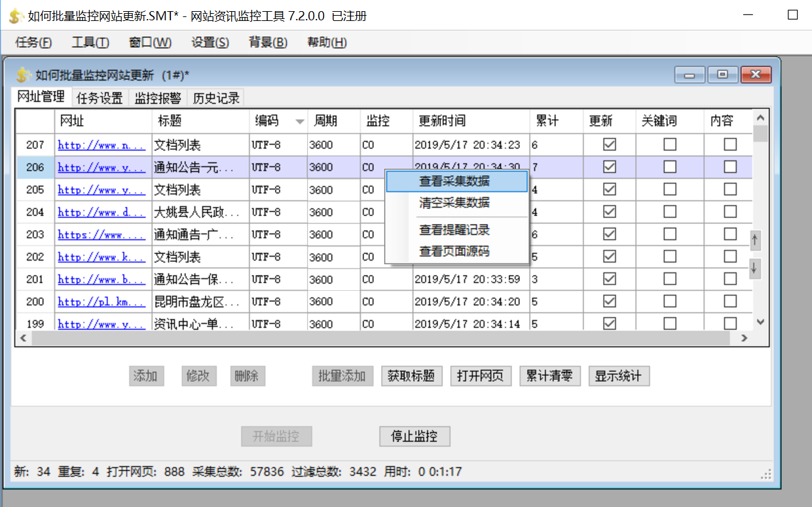This screenshot has height=507, width=812.
Task: Open the 设置 menu
Action: click(210, 43)
